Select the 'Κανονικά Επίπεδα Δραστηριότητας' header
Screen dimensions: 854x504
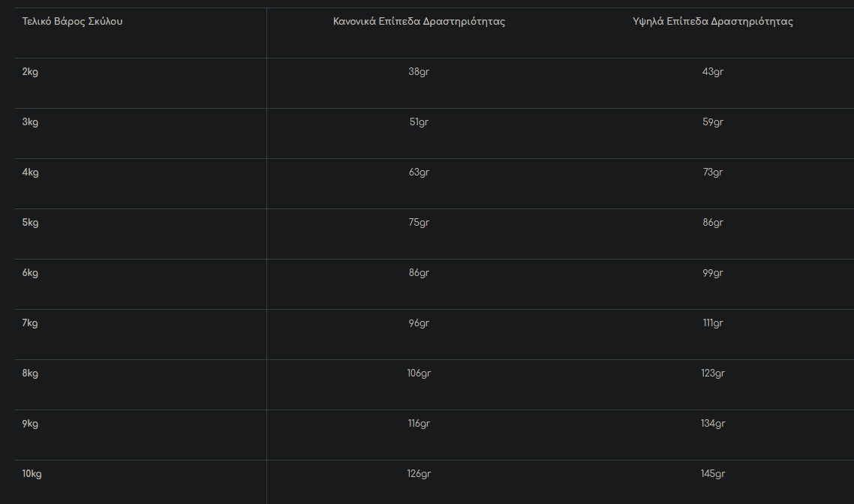(419, 22)
